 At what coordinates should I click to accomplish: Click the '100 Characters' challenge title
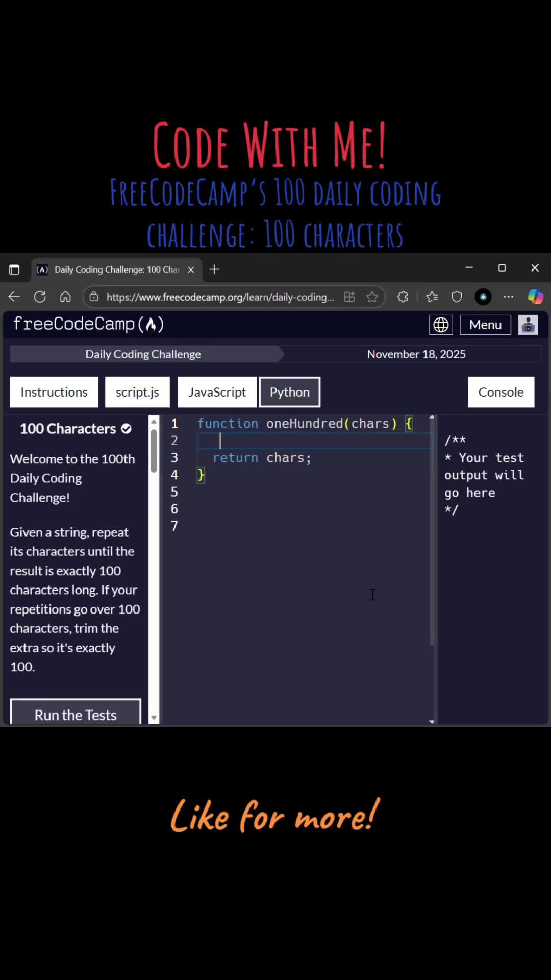[68, 429]
